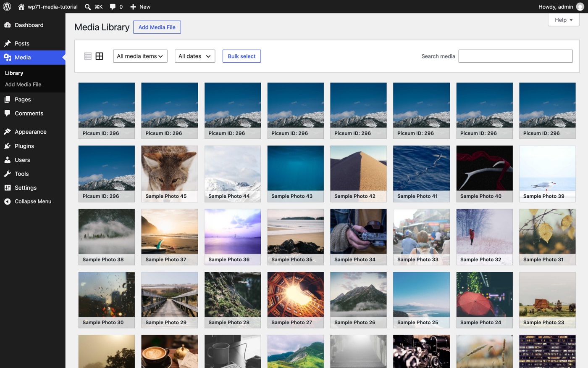Click the Bulk select button

pos(241,56)
